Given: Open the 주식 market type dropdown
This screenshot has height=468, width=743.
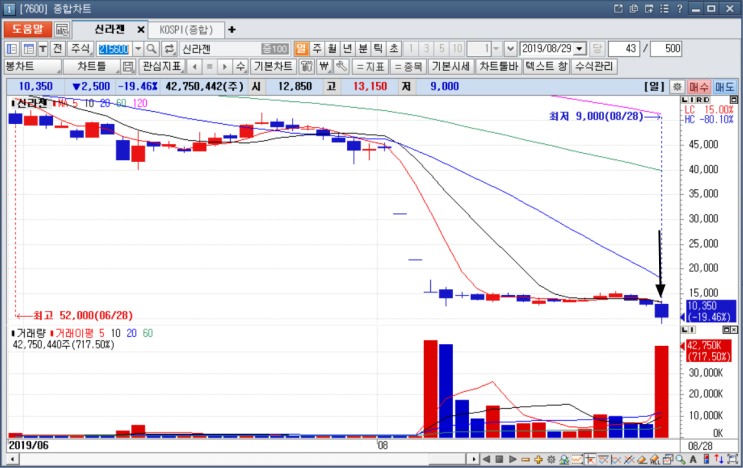Looking at the screenshot, I should [81, 49].
